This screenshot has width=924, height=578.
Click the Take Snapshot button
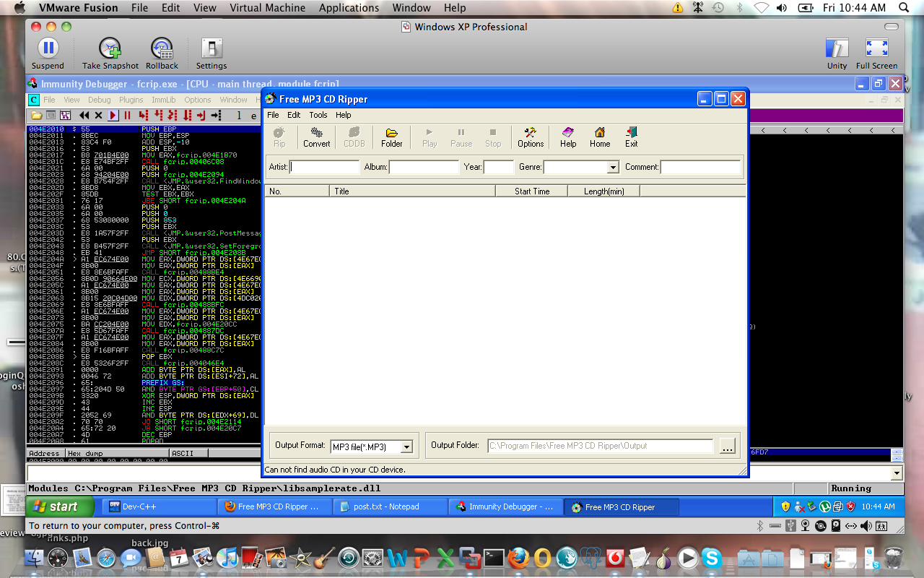coord(110,54)
